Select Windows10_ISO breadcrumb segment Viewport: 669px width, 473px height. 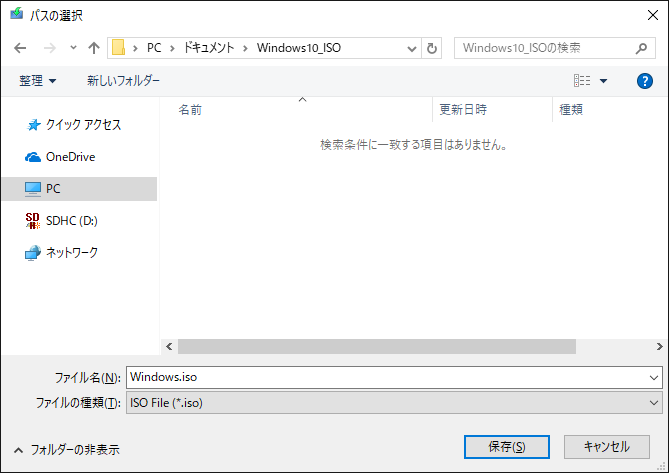(299, 48)
